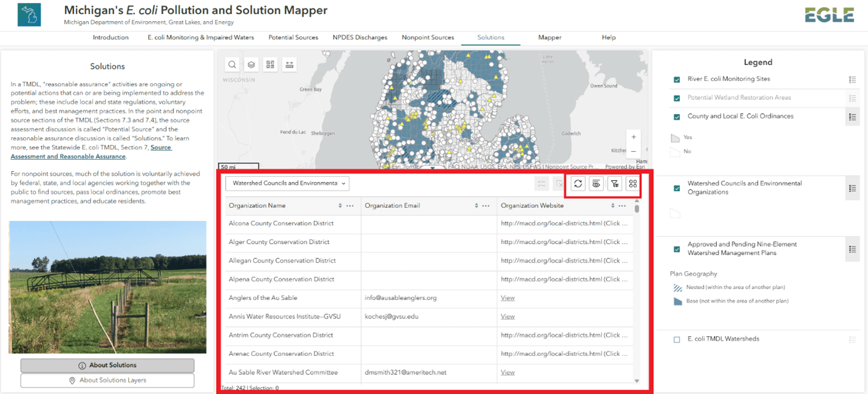Open Organization Website column options menu
Viewport: 868px width, 394px height.
tap(622, 206)
